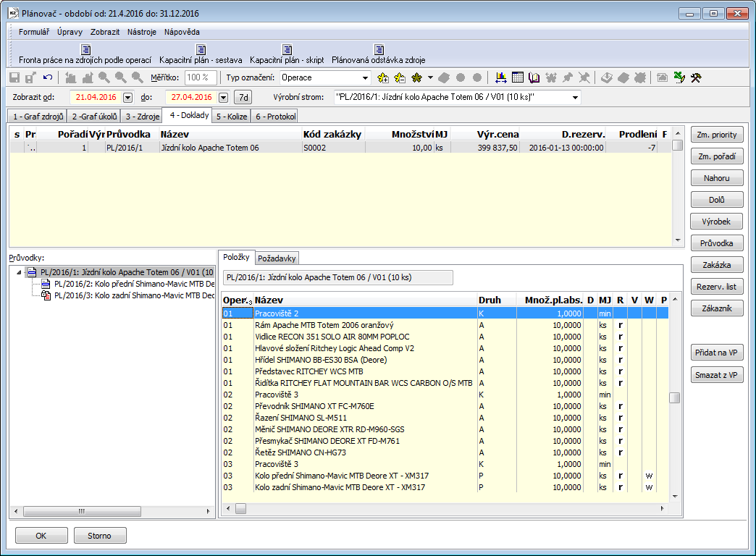Click the Zm. priority button
Image resolution: width=756 pixels, height=556 pixels.
point(716,135)
